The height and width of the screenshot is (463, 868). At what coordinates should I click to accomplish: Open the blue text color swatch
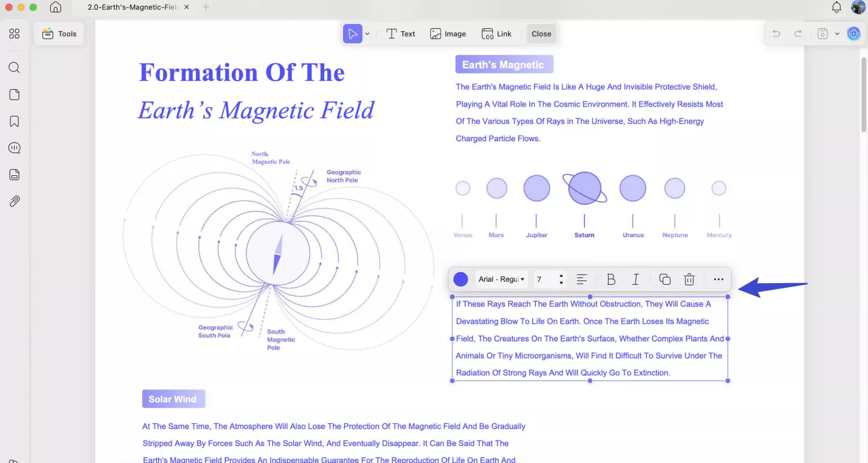(461, 279)
